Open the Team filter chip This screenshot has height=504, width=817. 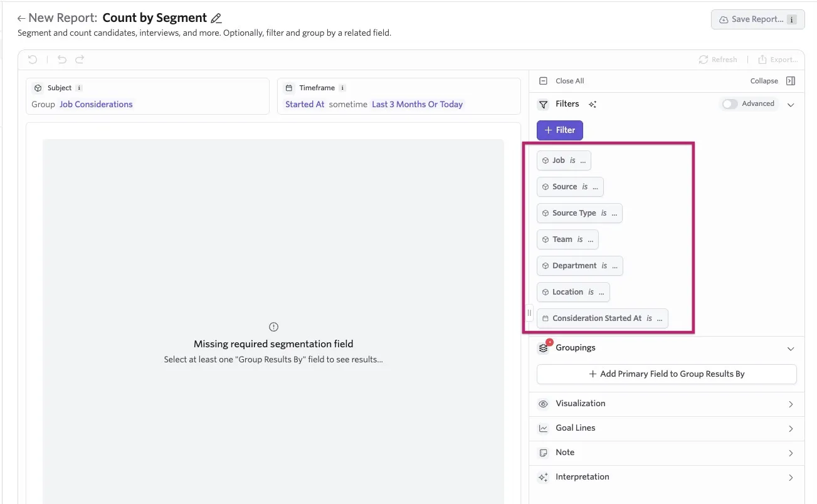click(x=567, y=239)
